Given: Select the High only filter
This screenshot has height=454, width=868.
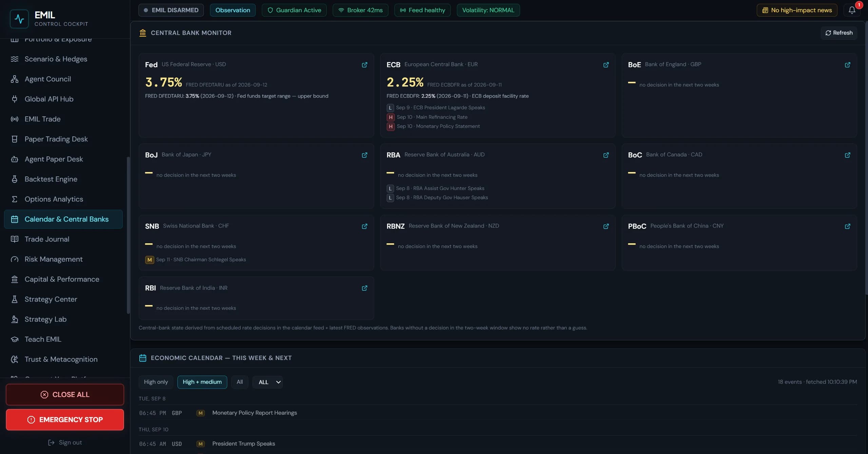Looking at the screenshot, I should 156,382.
